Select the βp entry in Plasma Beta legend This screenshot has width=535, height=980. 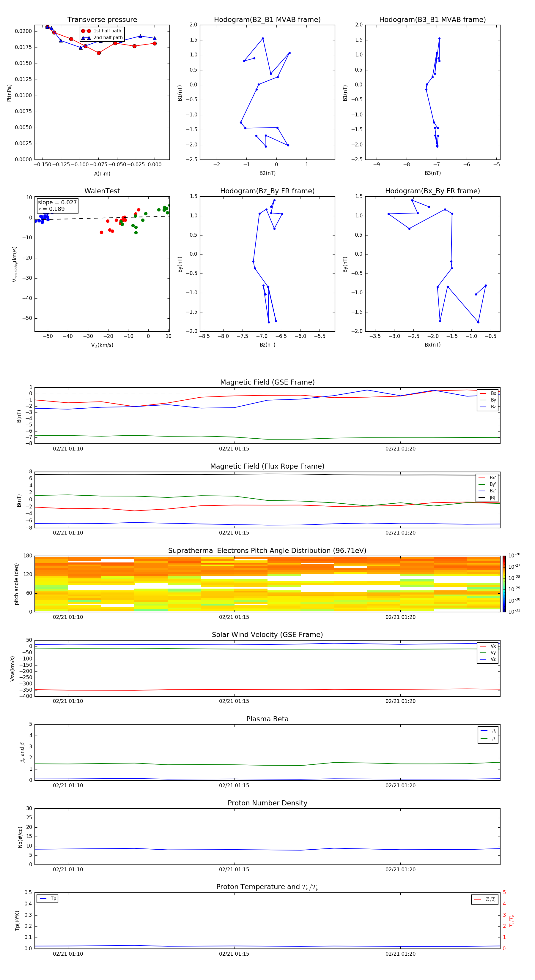coord(488,731)
